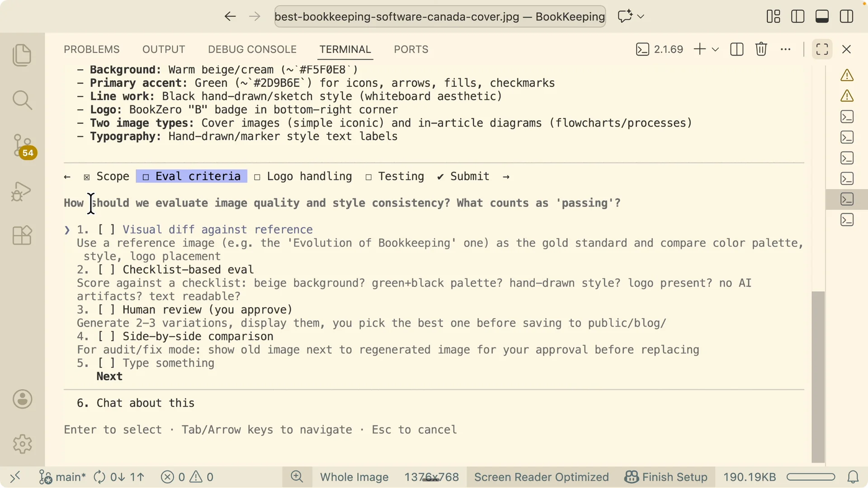Open errors and warnings count

point(187,477)
